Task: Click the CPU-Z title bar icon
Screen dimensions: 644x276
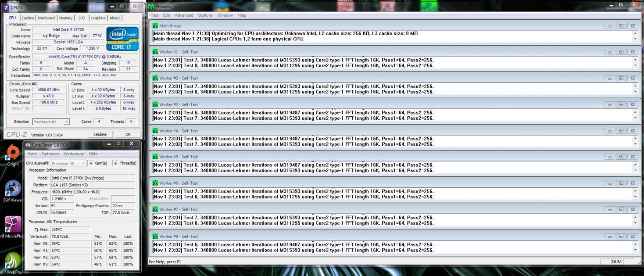Action: point(6,7)
